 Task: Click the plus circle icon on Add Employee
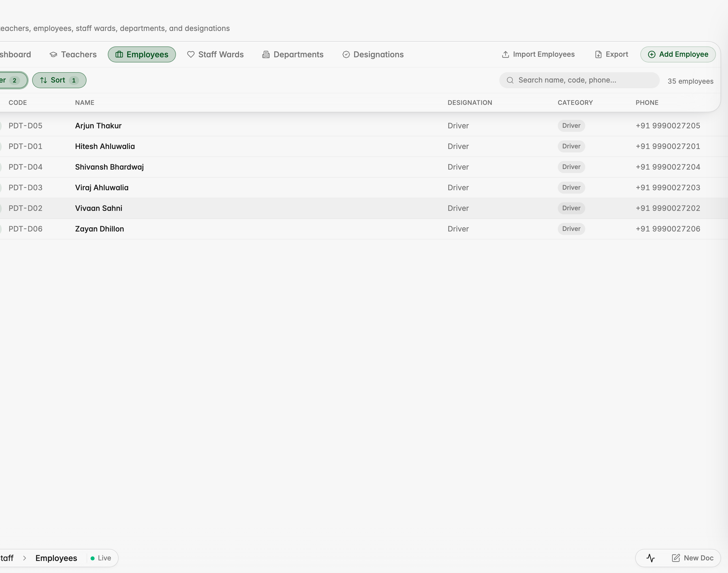click(651, 54)
